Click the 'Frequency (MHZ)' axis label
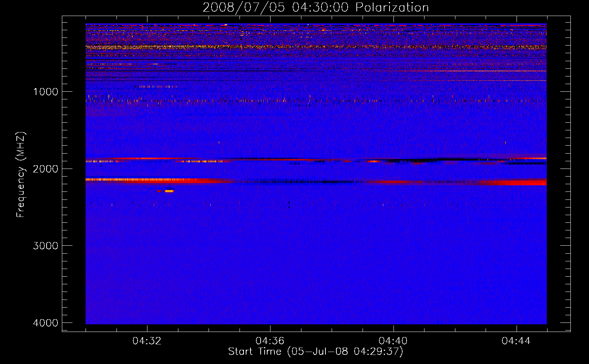The height and width of the screenshot is (364, 589). 21,175
